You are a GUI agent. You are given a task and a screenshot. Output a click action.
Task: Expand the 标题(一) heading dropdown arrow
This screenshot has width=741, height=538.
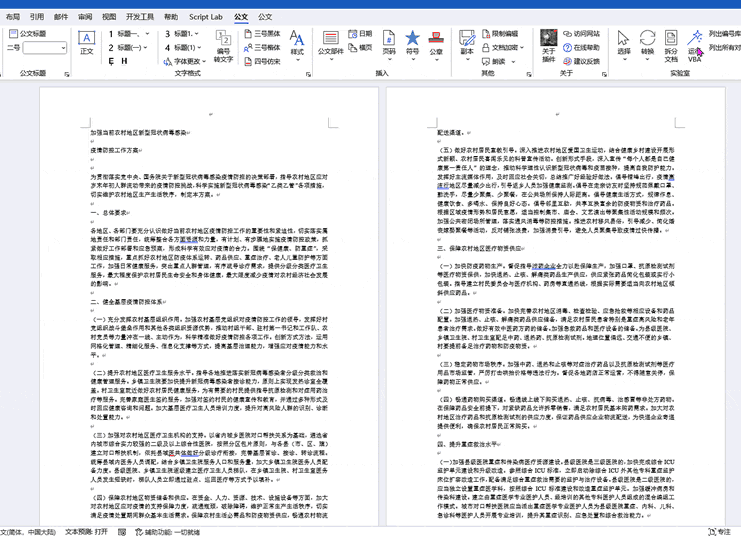[146, 47]
